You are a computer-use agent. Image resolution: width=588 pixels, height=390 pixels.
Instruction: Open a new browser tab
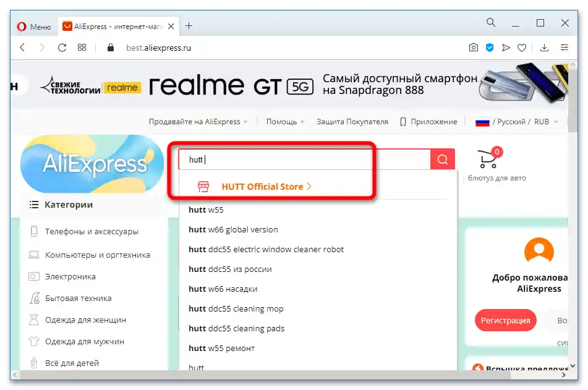tap(189, 26)
